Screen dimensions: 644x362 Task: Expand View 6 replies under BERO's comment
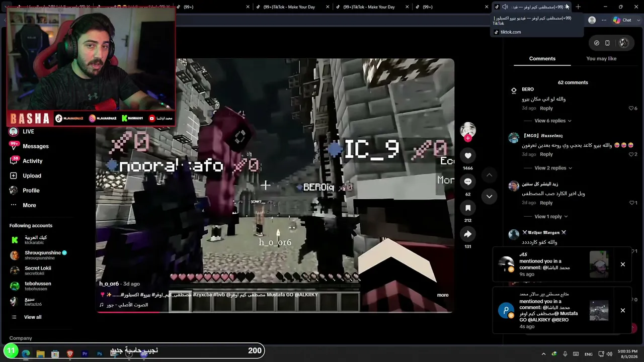(x=553, y=121)
